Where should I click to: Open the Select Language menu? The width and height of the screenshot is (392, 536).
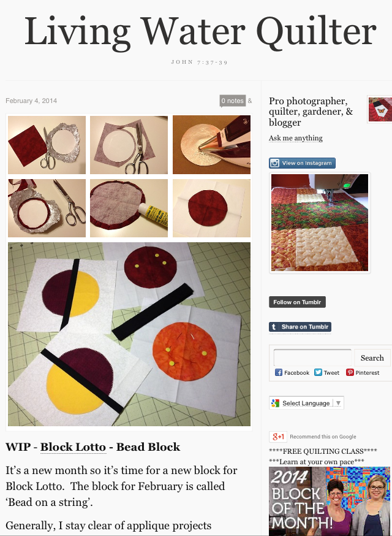point(306,403)
